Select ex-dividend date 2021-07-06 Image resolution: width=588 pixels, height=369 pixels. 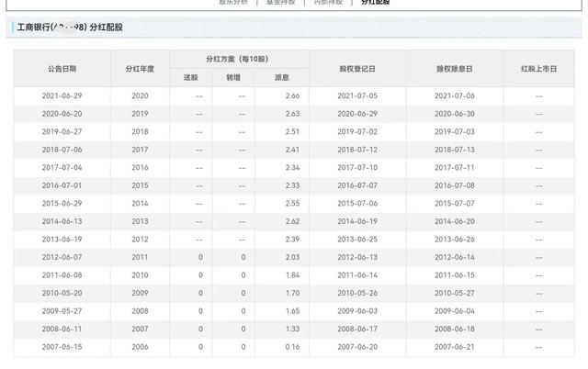pyautogui.click(x=455, y=95)
